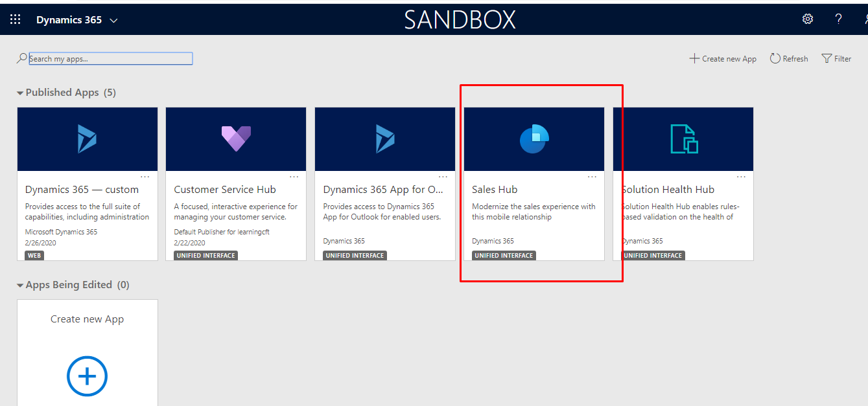Image resolution: width=868 pixels, height=406 pixels.
Task: Click Unified Interface badge on Customer Service Hub
Action: tap(205, 256)
